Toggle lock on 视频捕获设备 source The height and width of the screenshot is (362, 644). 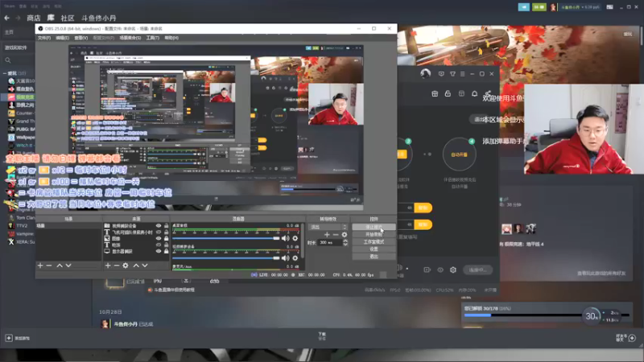point(167,226)
